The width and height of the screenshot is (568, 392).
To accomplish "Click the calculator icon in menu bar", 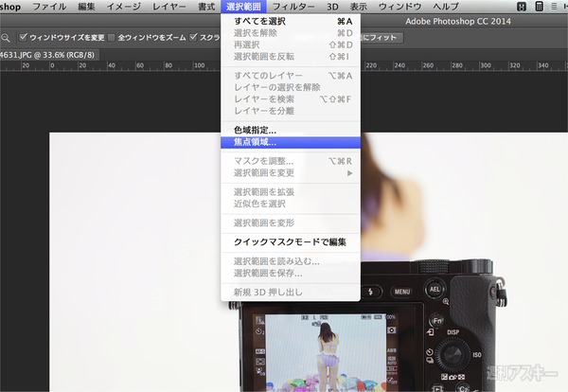I will pyautogui.click(x=539, y=7).
